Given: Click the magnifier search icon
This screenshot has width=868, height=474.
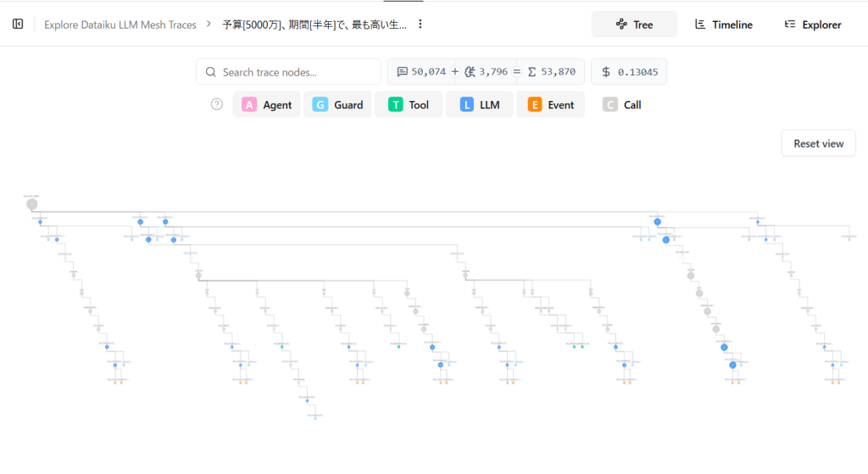Looking at the screenshot, I should 211,72.
